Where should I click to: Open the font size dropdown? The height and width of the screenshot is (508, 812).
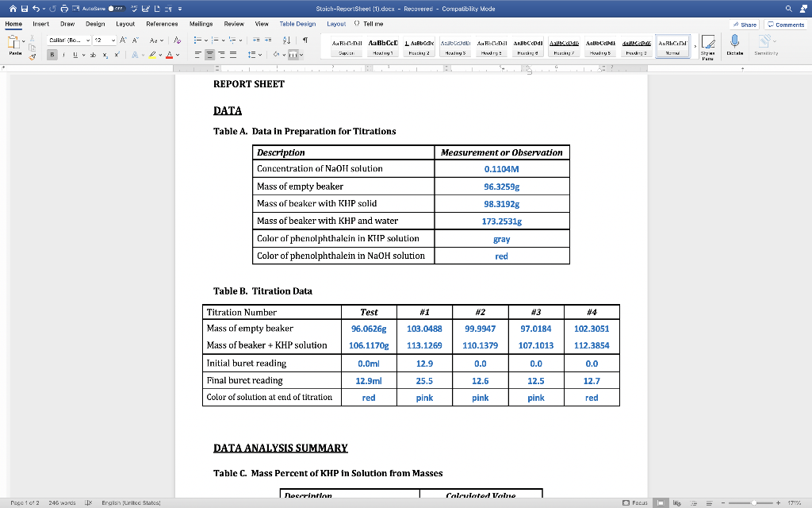pos(113,40)
